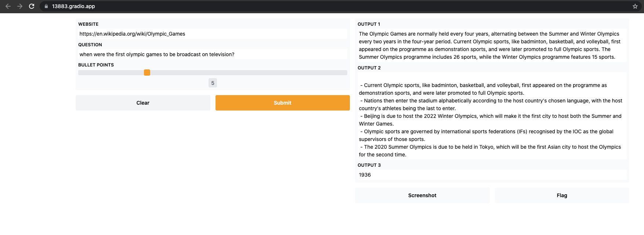Click the WEBSITE field label
Screen dimensions: 644x235
point(88,24)
